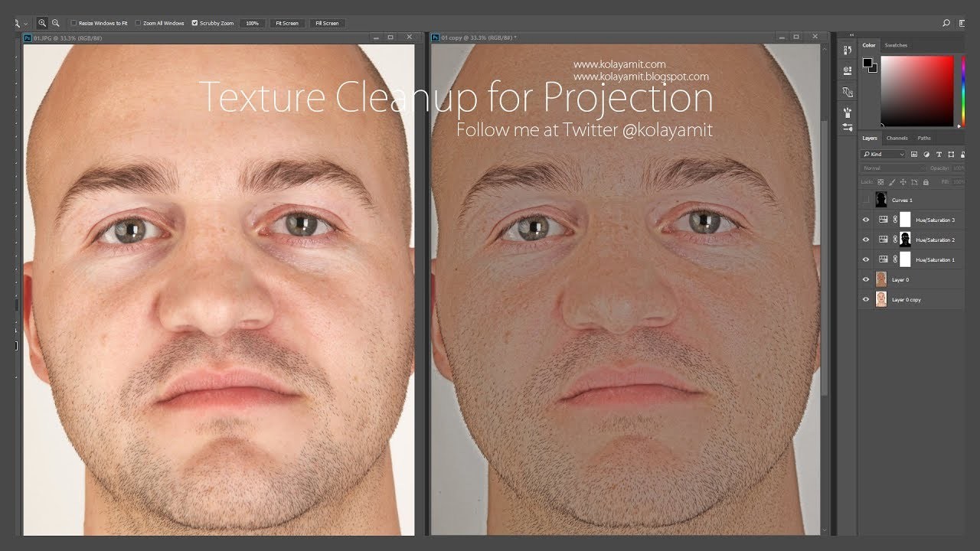Enable Resize Windows to Fit
This screenshot has height=551, width=980.
[x=73, y=23]
